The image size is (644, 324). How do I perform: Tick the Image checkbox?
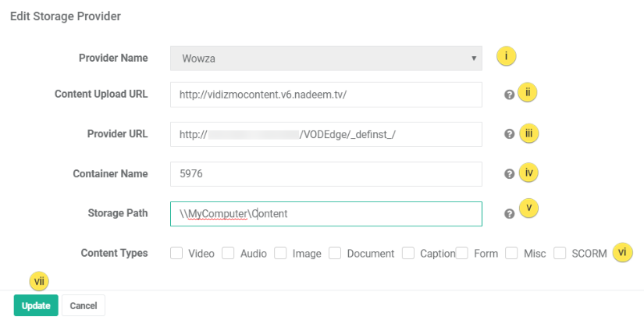(x=280, y=253)
